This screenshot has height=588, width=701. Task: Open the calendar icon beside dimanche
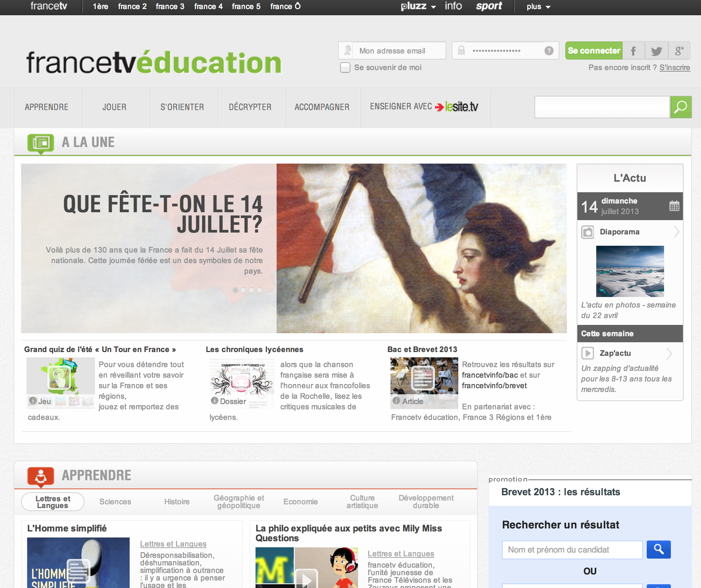click(674, 206)
